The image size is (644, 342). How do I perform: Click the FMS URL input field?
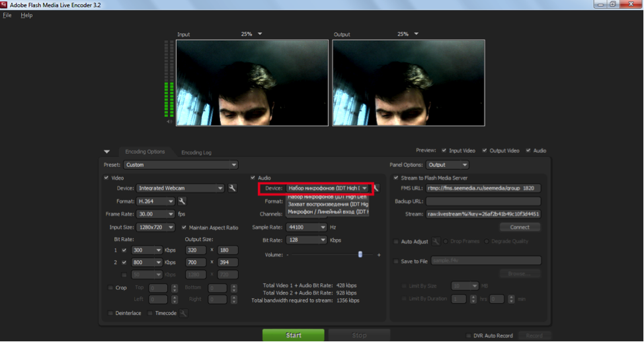pos(483,188)
